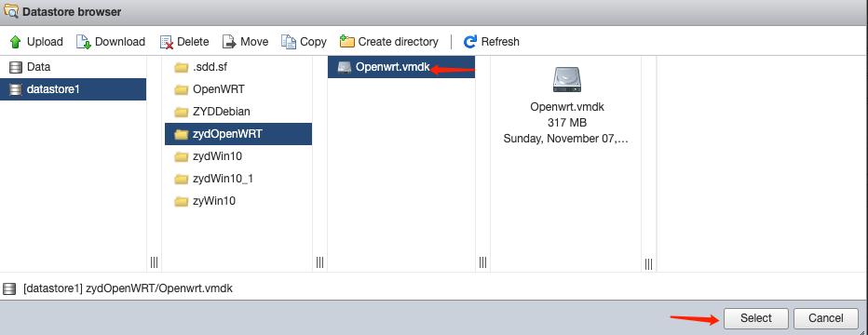Click the small disk icon beside Openwrt.vmdk

tap(345, 67)
